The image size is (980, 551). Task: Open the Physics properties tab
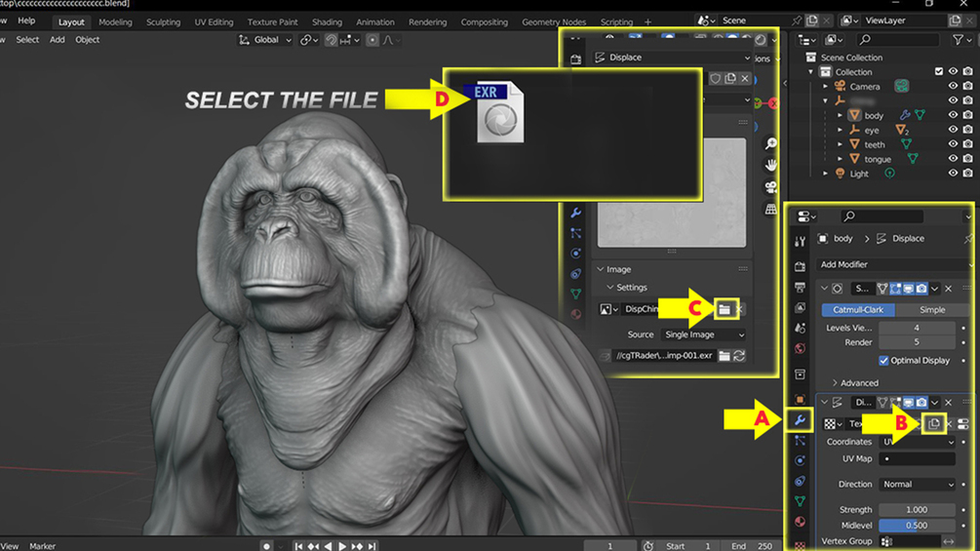[x=800, y=460]
